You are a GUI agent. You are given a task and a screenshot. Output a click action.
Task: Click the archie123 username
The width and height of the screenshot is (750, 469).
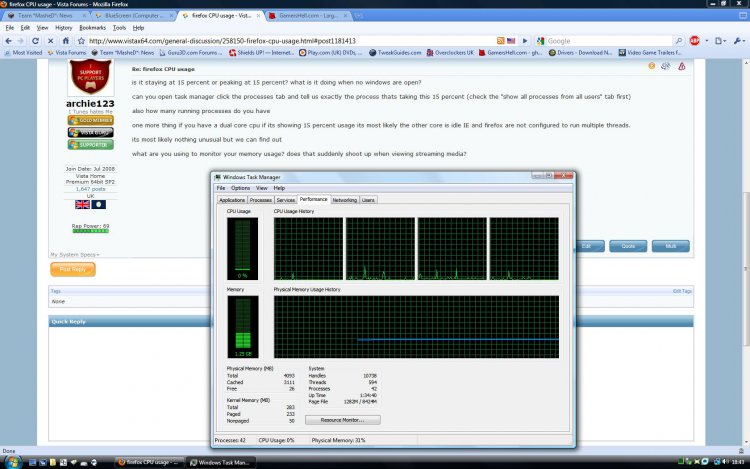pyautogui.click(x=90, y=103)
